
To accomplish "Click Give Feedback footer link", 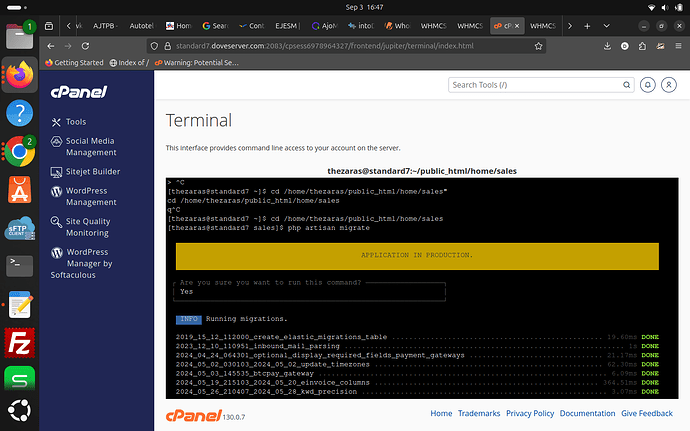I will pyautogui.click(x=647, y=413).
